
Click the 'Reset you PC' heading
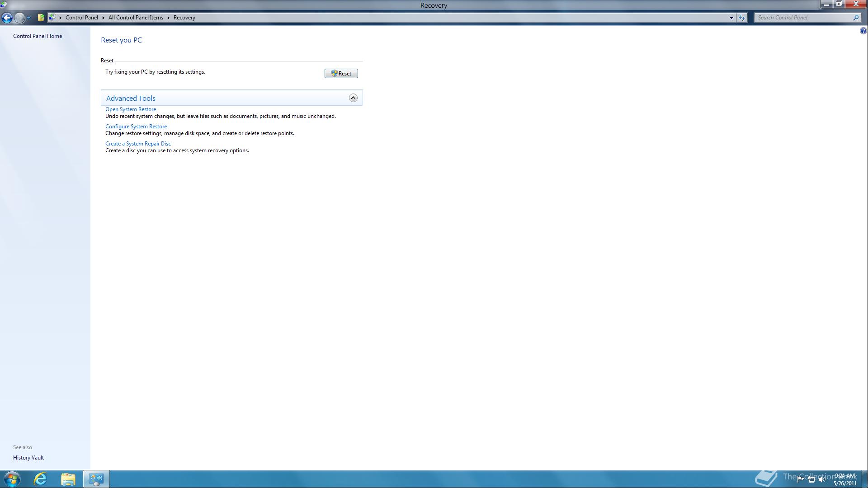121,40
